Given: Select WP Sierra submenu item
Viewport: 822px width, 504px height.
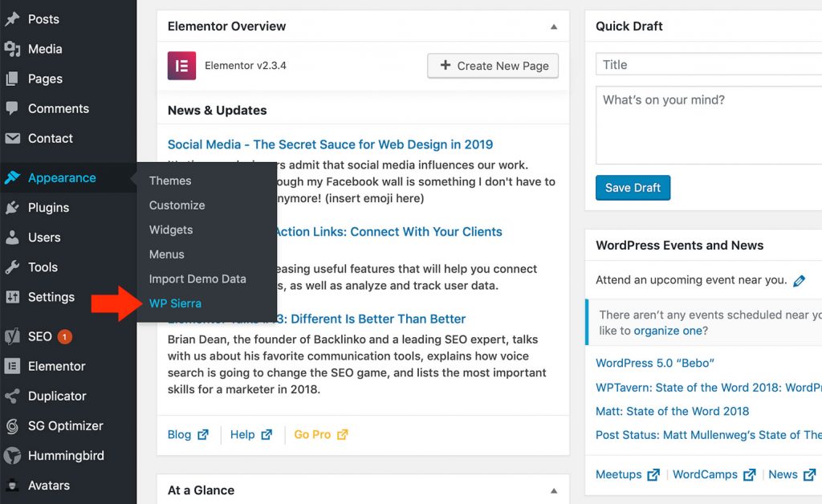Looking at the screenshot, I should pos(175,303).
